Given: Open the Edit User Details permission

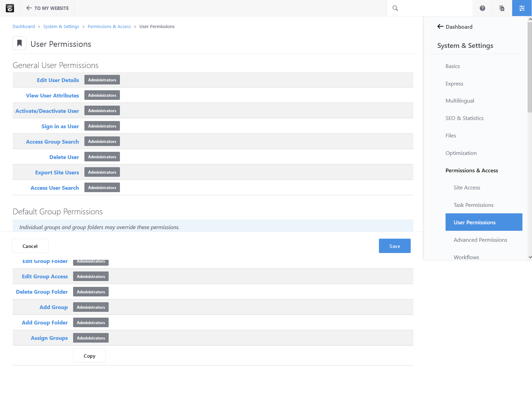Looking at the screenshot, I should 58,80.
